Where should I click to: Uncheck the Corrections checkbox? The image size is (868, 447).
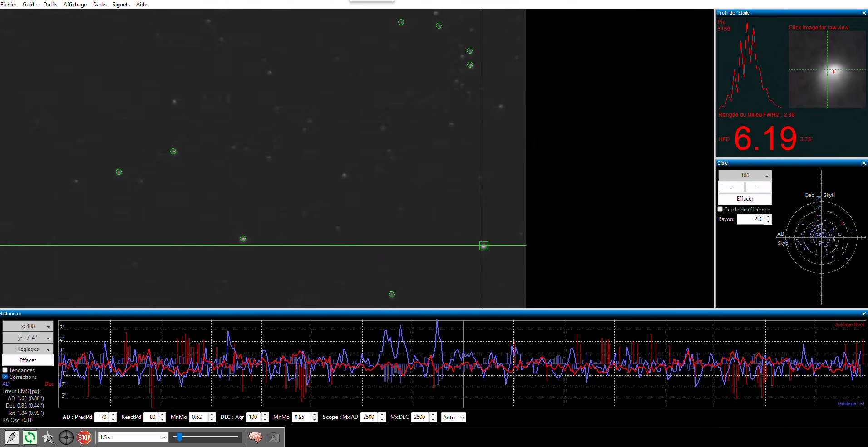tap(5, 377)
